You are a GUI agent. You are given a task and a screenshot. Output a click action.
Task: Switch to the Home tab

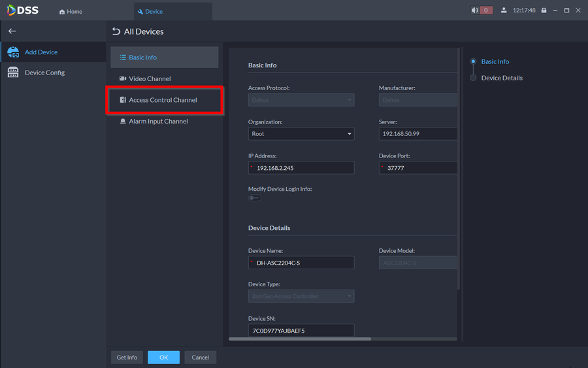point(71,11)
